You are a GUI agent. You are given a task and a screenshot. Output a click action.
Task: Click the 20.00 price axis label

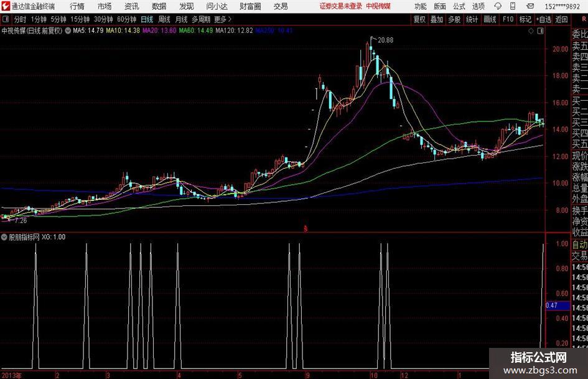point(560,49)
